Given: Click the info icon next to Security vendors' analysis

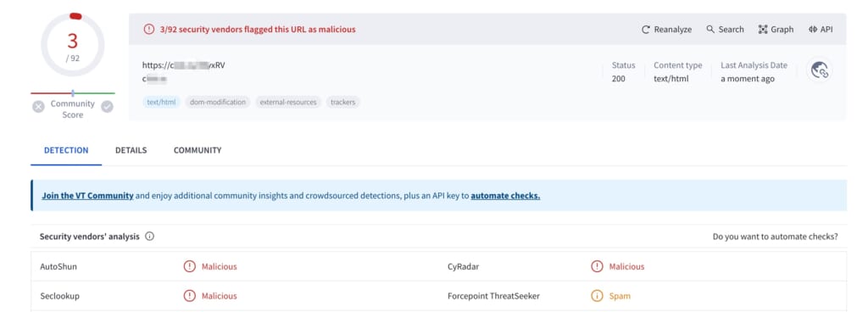Looking at the screenshot, I should pyautogui.click(x=149, y=237).
